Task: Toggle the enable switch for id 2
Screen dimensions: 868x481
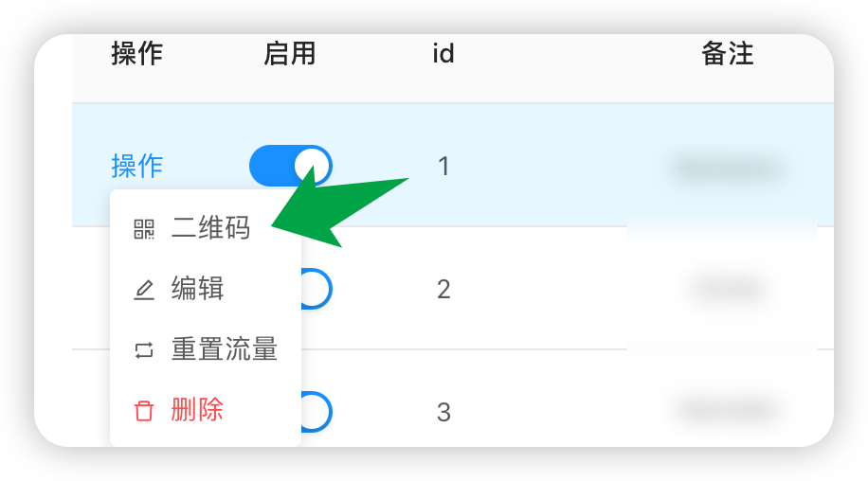Action: (x=316, y=289)
